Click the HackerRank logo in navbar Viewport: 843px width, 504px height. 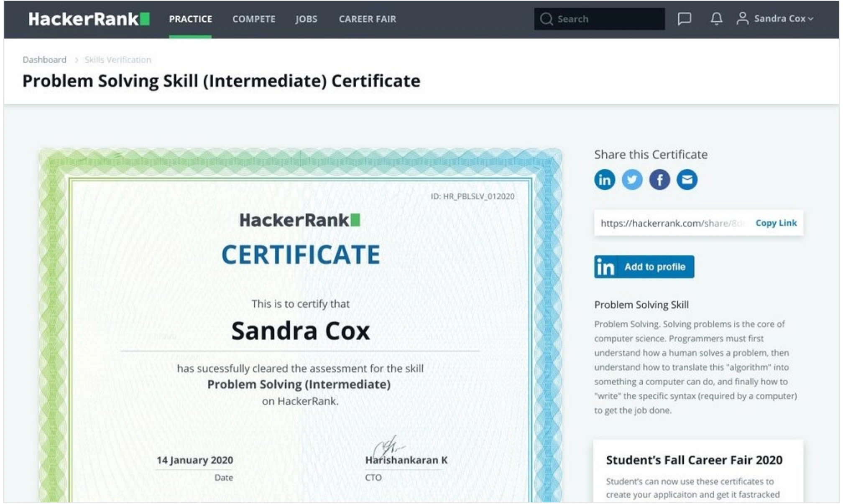89,19
